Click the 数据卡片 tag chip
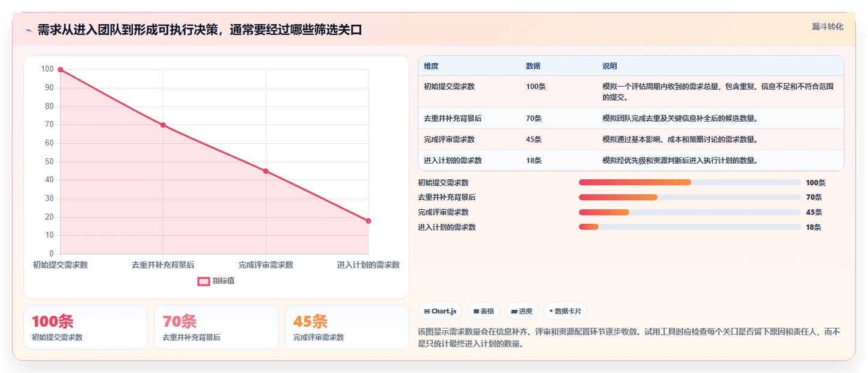The height and width of the screenshot is (373, 868). point(565,311)
